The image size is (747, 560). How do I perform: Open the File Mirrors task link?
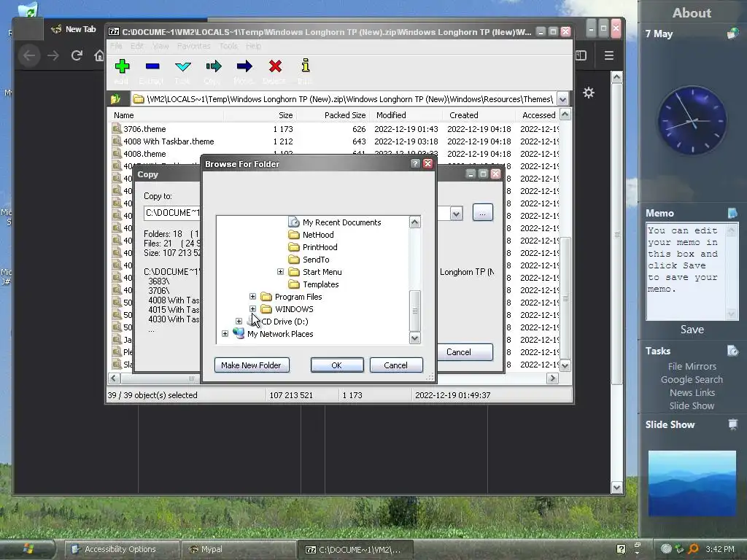click(x=692, y=366)
